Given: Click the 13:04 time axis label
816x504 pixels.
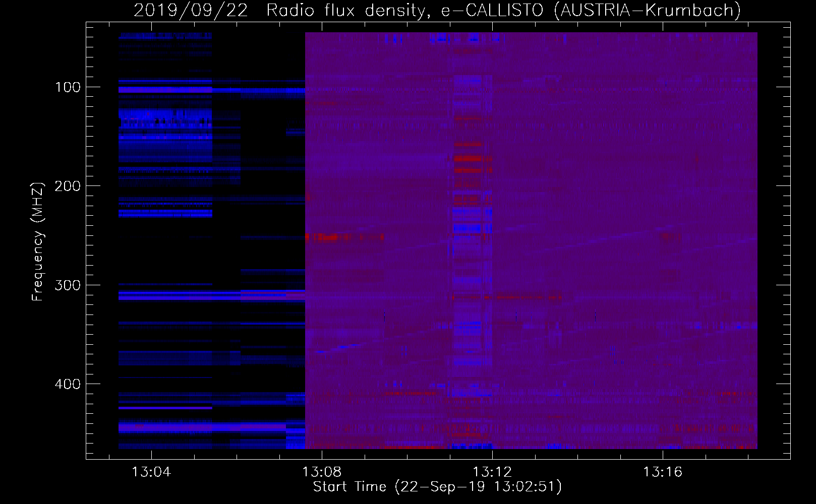Looking at the screenshot, I should (151, 472).
